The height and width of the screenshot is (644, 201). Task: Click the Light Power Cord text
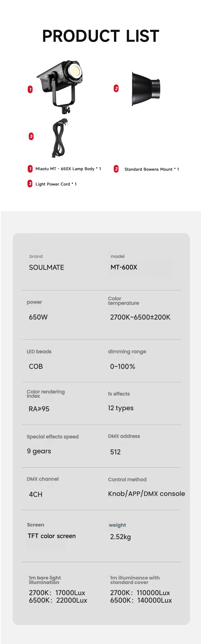pyautogui.click(x=56, y=184)
